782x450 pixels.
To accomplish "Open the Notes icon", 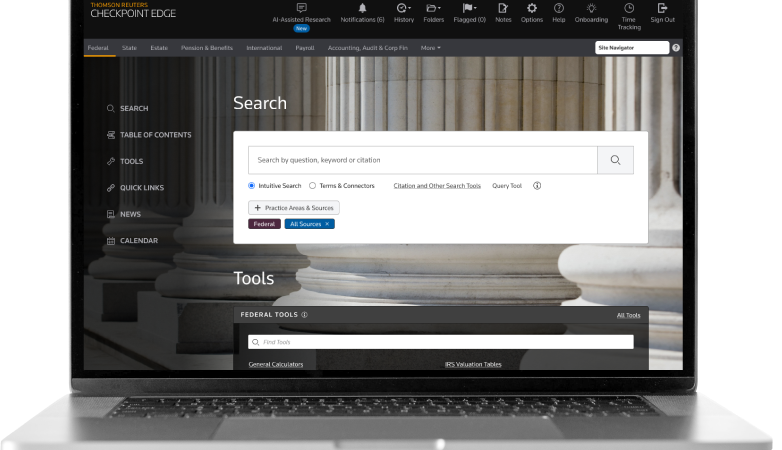I will (x=503, y=8).
